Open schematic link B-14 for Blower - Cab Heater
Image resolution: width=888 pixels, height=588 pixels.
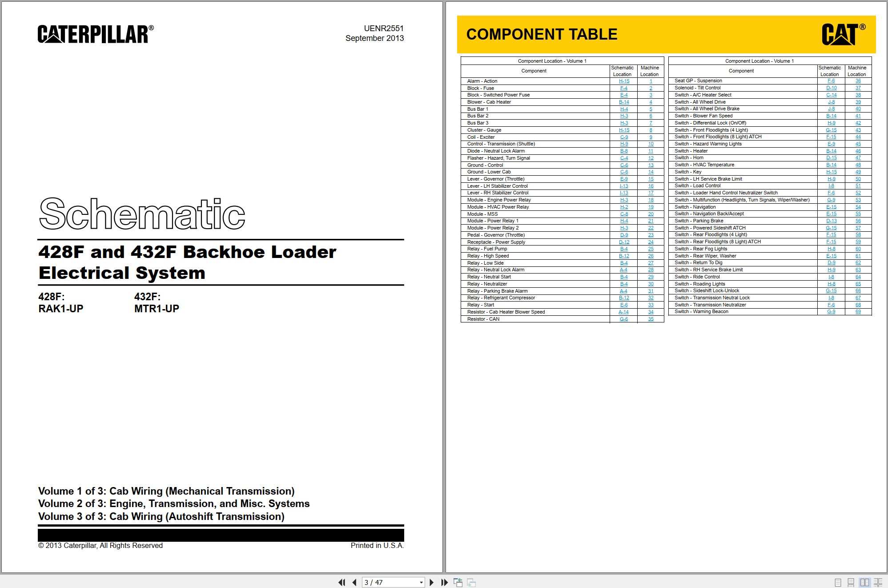[x=624, y=102]
